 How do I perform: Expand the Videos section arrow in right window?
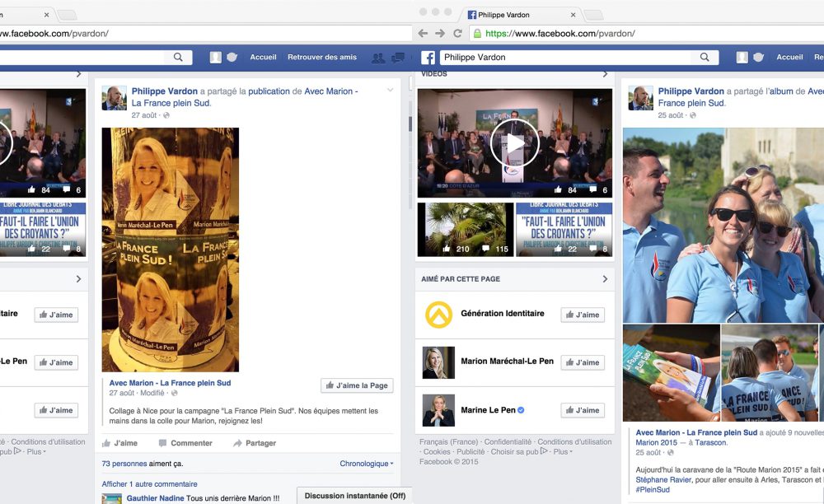(606, 74)
